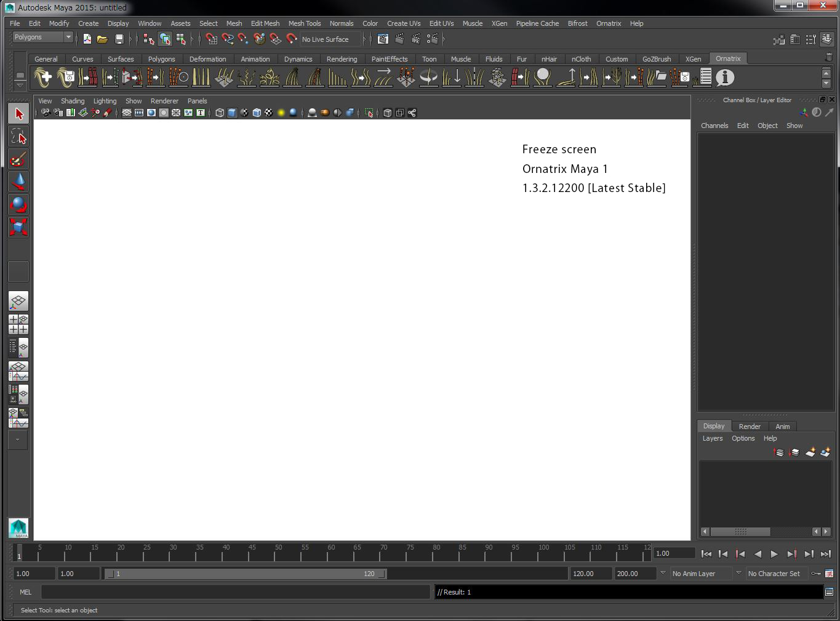Select the Paint Selection tool in toolbox
Screen dimensions: 840x621
18,159
